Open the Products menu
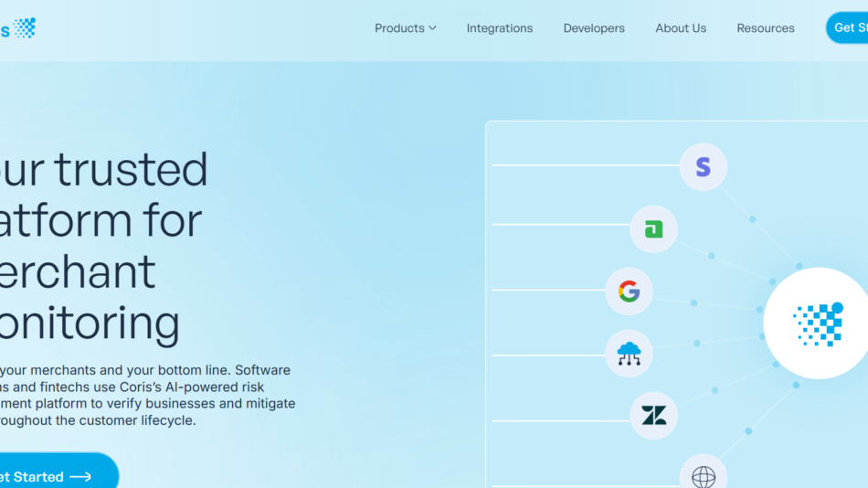The image size is (868, 488). click(x=399, y=28)
